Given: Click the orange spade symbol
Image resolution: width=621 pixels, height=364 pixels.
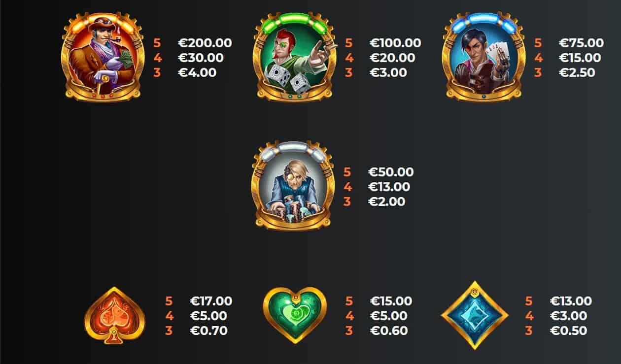Looking at the screenshot, I should click(x=115, y=316).
